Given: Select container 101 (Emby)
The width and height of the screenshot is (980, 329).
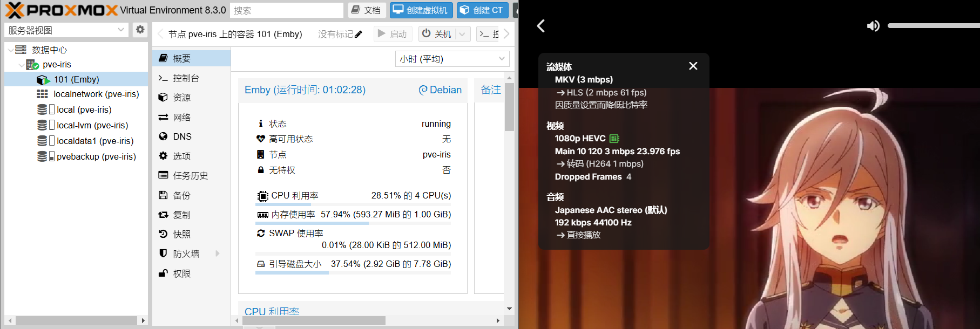Looking at the screenshot, I should (x=76, y=79).
